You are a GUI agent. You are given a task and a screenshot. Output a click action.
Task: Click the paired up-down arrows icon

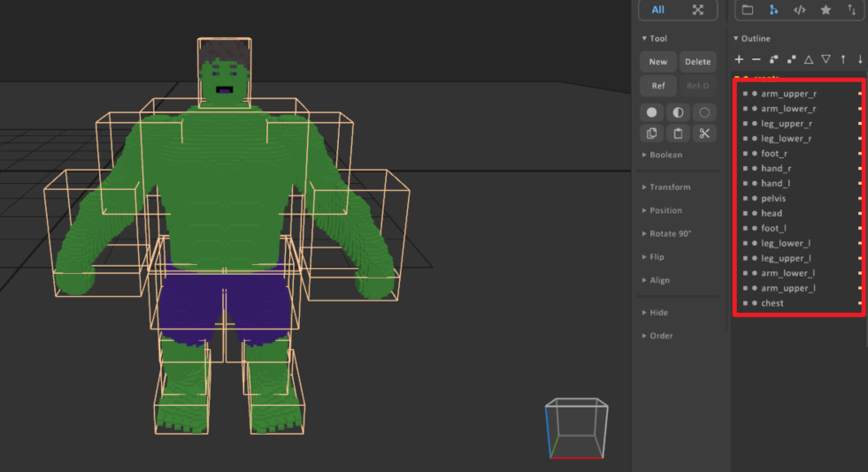point(851,10)
